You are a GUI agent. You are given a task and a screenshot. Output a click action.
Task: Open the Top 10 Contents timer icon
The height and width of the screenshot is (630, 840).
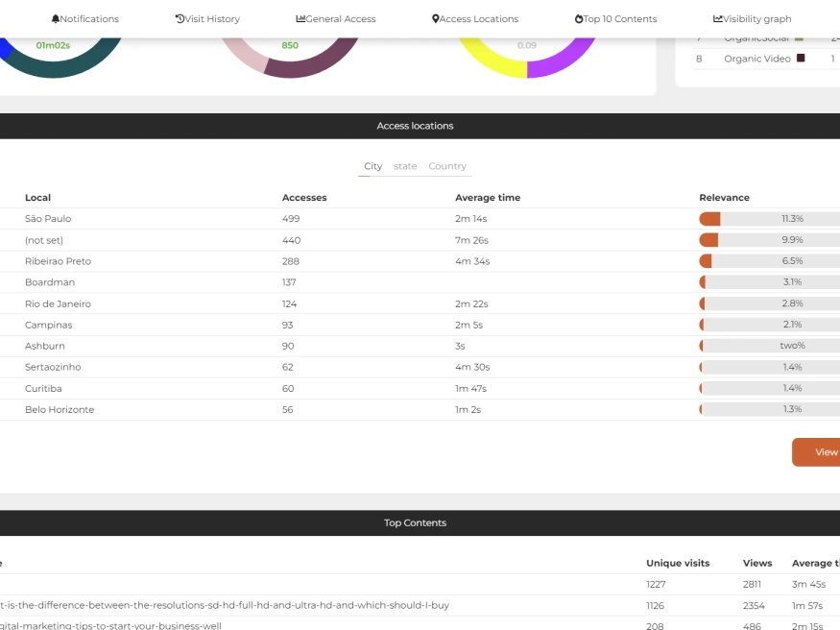pos(581,17)
